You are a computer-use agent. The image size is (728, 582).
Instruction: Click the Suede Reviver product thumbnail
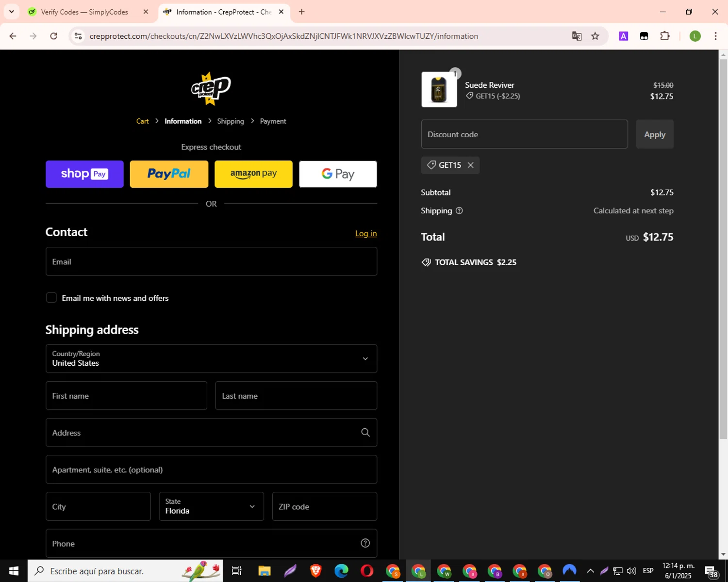pyautogui.click(x=439, y=89)
